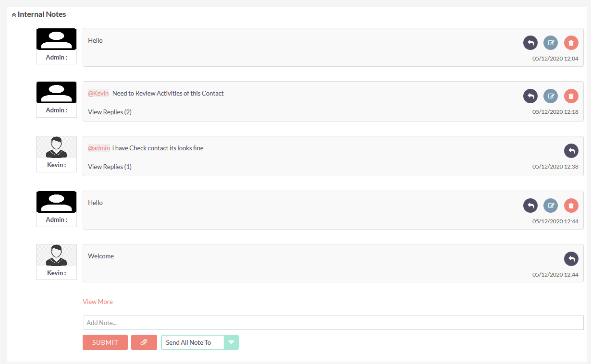Image resolution: width=591 pixels, height=364 pixels.
Task: Click Kevin's avatar on Welcome note
Action: pos(56,255)
